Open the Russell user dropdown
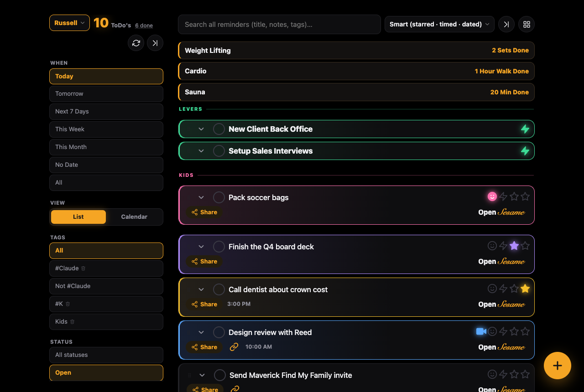Screen dimensions: 584x392 tap(69, 23)
